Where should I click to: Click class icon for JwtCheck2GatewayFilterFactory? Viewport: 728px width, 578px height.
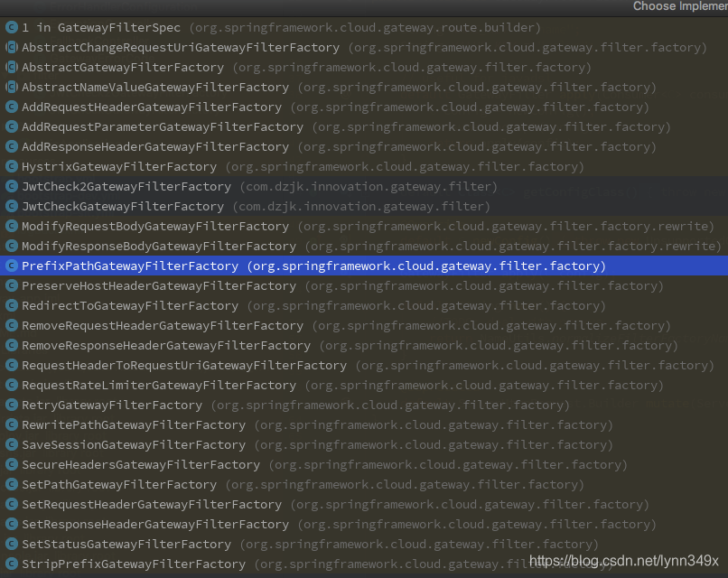[x=12, y=186]
